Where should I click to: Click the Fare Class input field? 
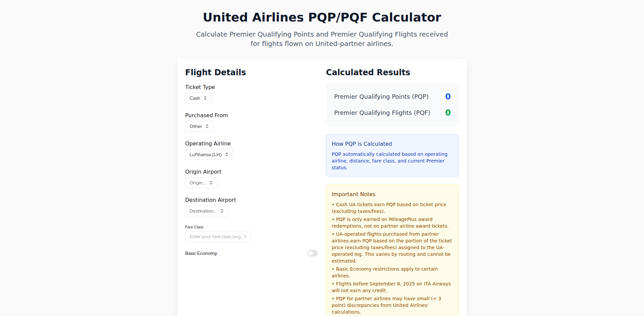tap(217, 236)
